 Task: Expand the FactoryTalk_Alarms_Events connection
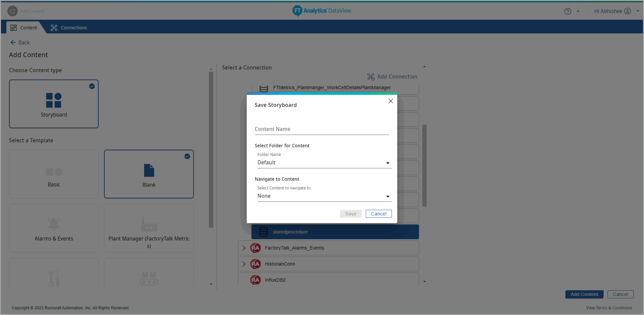[244, 248]
